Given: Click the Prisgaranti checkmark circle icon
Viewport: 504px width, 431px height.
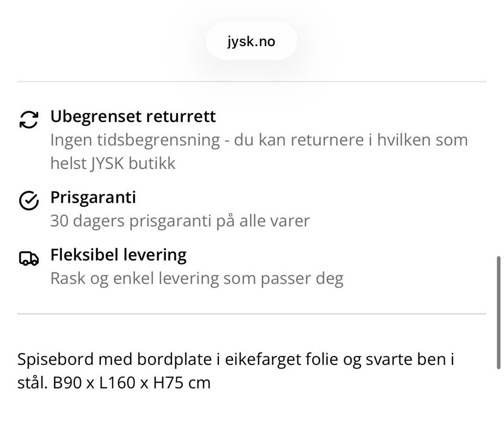Looking at the screenshot, I should [x=28, y=200].
